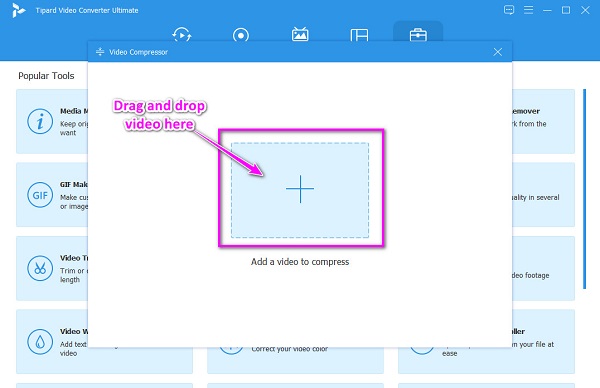This screenshot has height=388, width=600.
Task: Open the GIF Maker icon
Action: point(40,195)
